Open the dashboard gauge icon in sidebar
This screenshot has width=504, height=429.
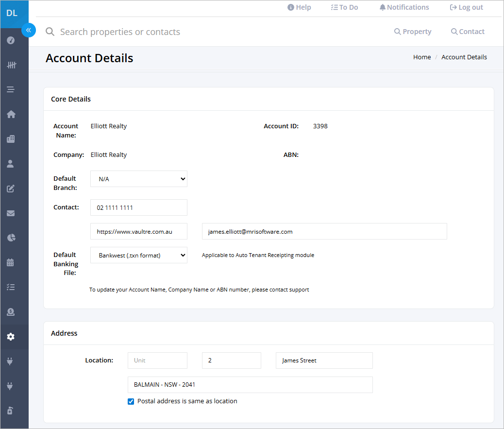tap(11, 40)
